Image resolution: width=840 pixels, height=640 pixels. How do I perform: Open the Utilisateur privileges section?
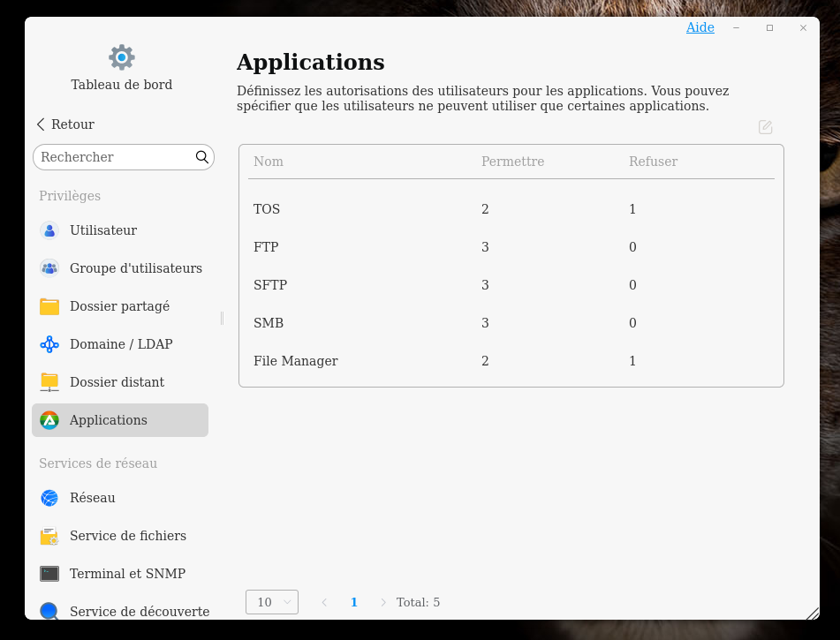point(103,230)
